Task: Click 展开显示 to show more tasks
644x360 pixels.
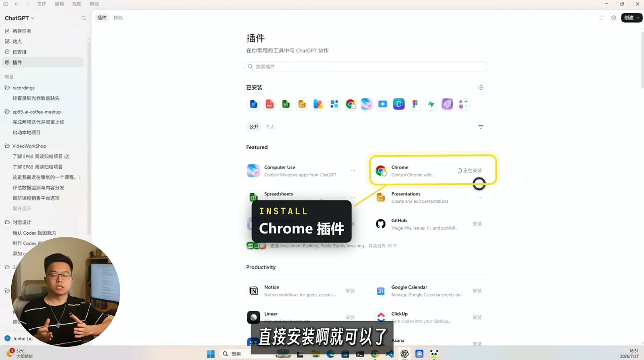Action: [x=22, y=209]
